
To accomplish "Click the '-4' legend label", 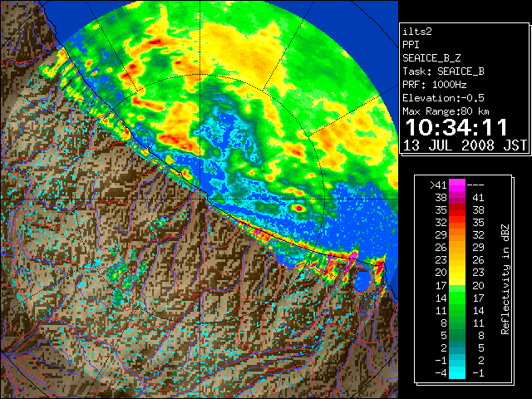I will (x=441, y=372).
